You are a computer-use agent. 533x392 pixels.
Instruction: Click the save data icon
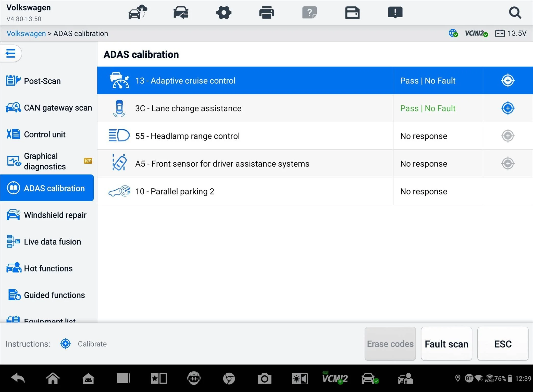click(352, 13)
